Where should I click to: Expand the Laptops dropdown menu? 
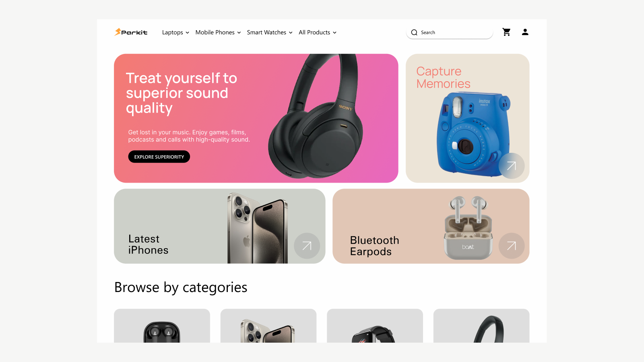click(175, 33)
